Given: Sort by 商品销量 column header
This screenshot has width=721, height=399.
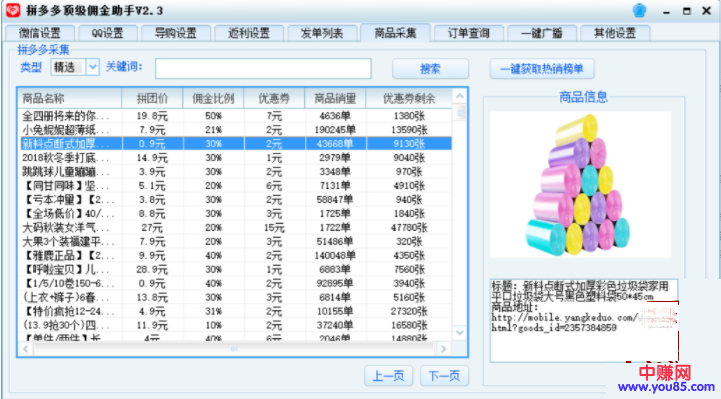Looking at the screenshot, I should [335, 98].
